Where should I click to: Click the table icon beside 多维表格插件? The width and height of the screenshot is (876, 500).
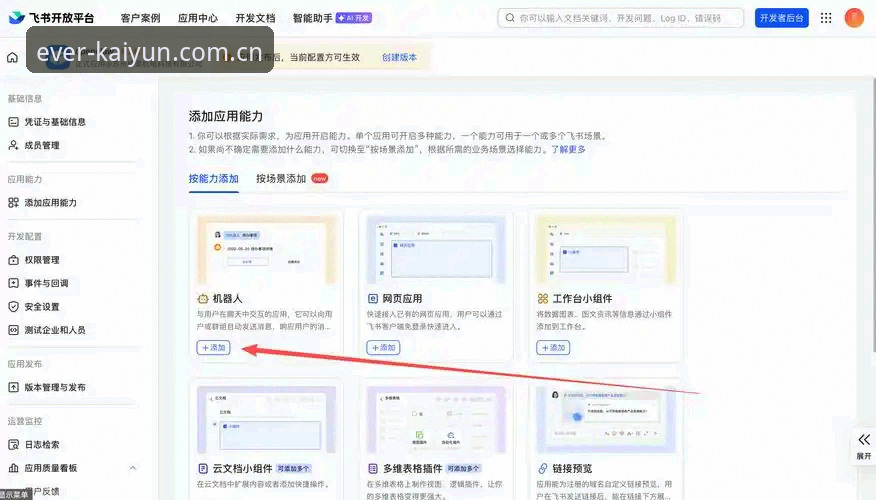point(373,468)
